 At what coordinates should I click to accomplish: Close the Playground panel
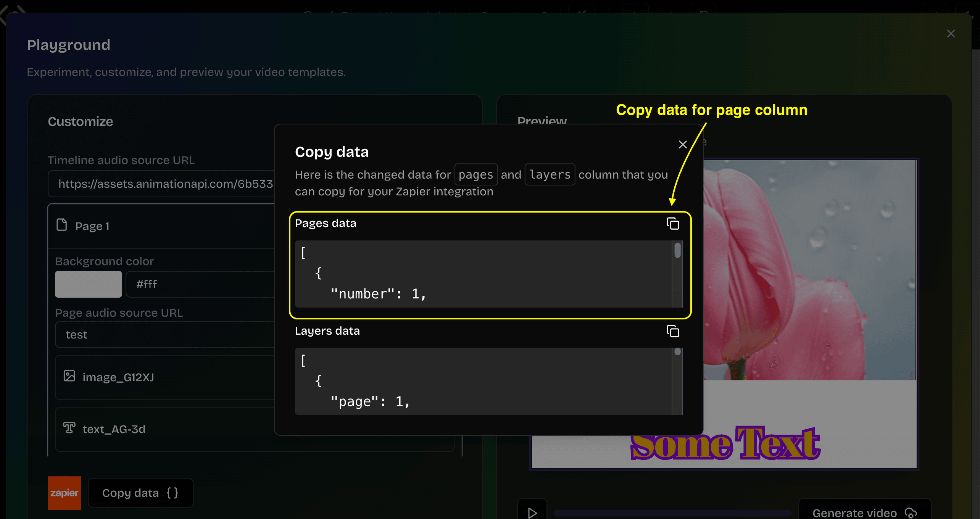pos(951,34)
